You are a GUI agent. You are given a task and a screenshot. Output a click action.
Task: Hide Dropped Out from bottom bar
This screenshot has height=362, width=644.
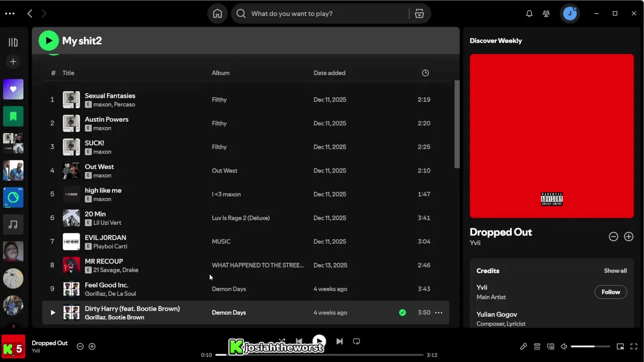pyautogui.click(x=80, y=346)
